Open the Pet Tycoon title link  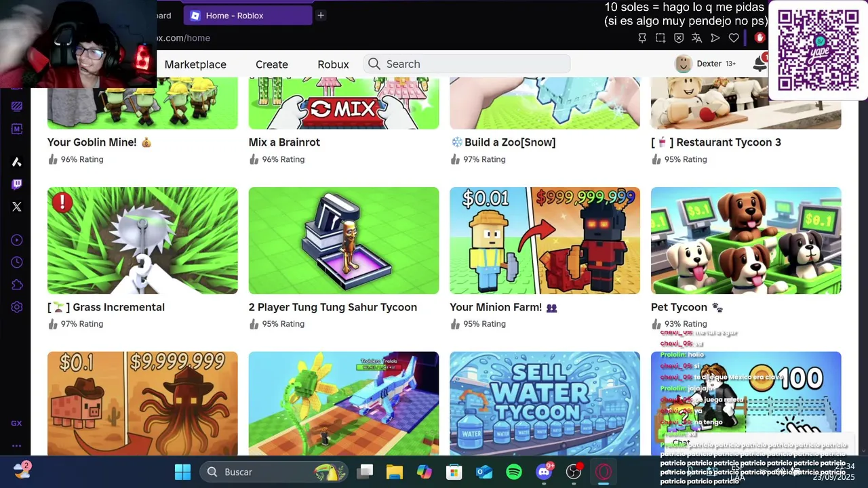point(686,307)
